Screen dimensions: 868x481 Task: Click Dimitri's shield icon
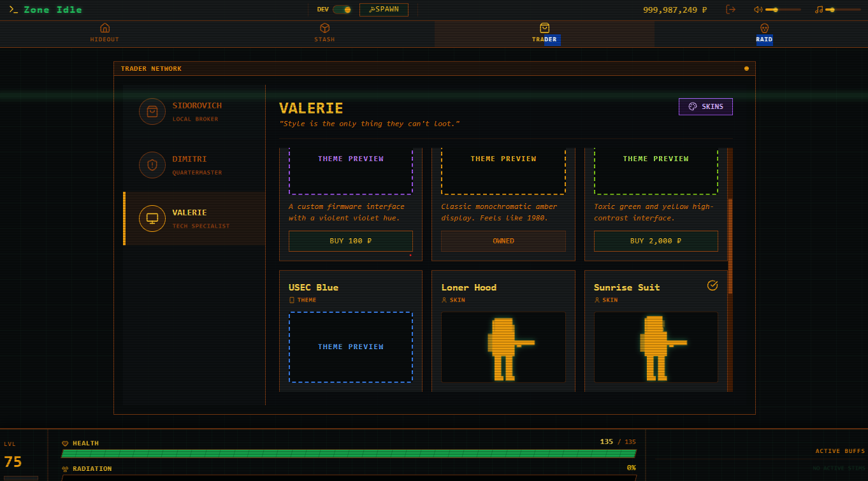[152, 165]
